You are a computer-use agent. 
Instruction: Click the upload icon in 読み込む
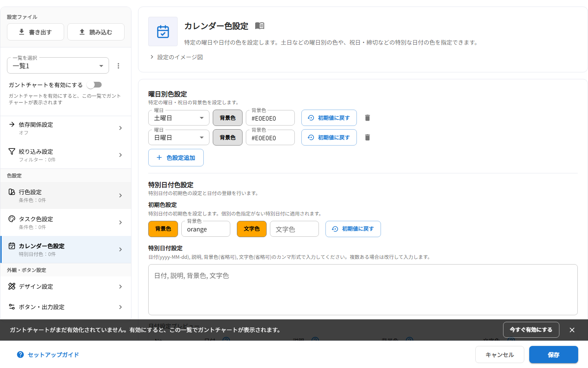point(82,32)
